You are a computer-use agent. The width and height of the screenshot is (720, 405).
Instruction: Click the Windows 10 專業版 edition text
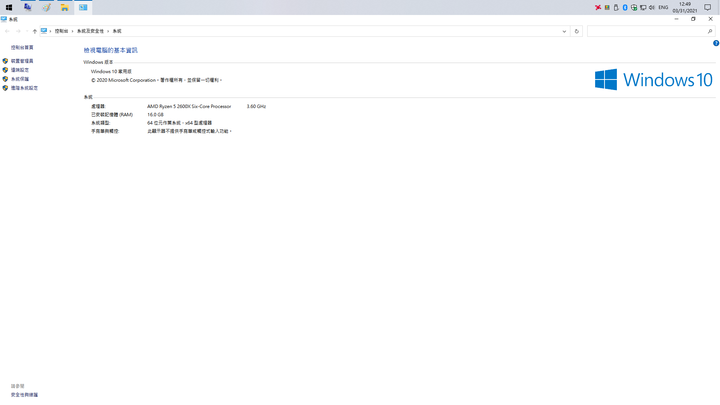111,72
